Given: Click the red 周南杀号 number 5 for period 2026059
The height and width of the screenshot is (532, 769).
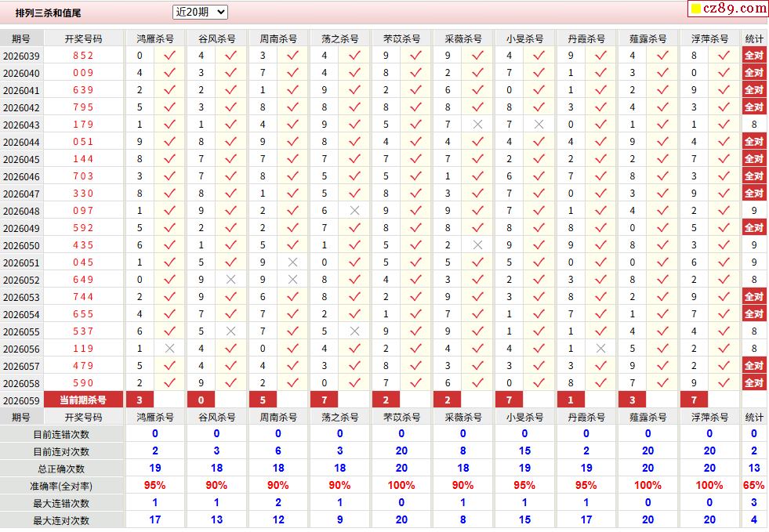Looking at the screenshot, I should click(263, 400).
